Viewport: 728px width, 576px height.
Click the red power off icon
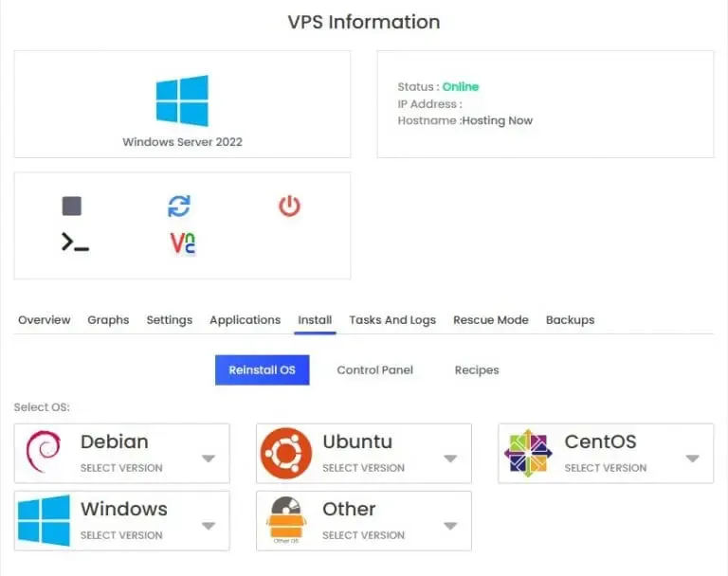pos(289,207)
